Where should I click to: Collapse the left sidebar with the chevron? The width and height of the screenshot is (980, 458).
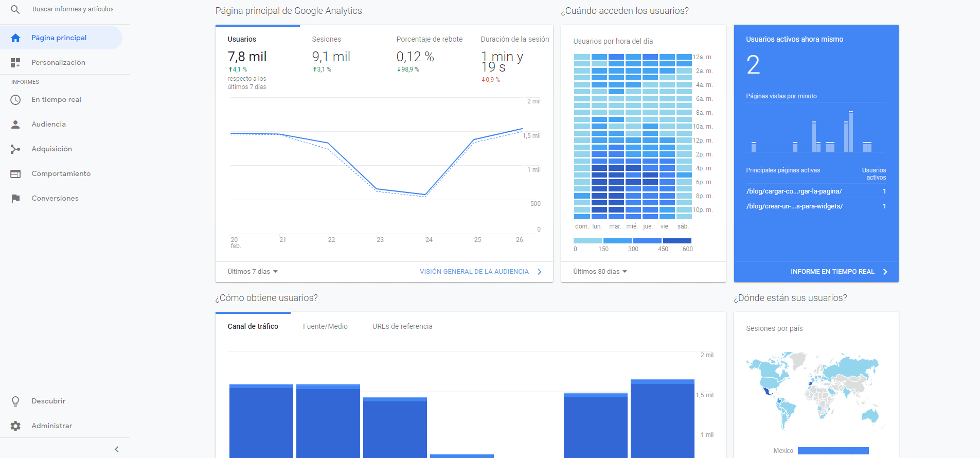coord(117,449)
